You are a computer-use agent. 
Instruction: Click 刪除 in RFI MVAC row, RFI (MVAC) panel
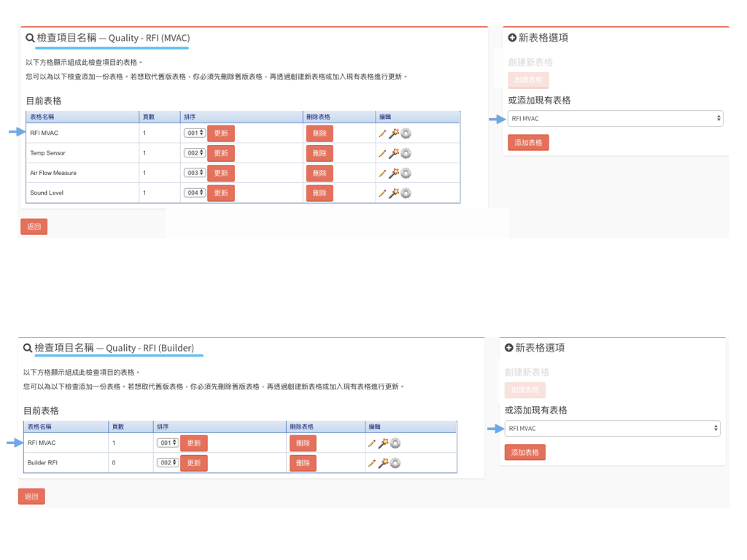click(320, 133)
